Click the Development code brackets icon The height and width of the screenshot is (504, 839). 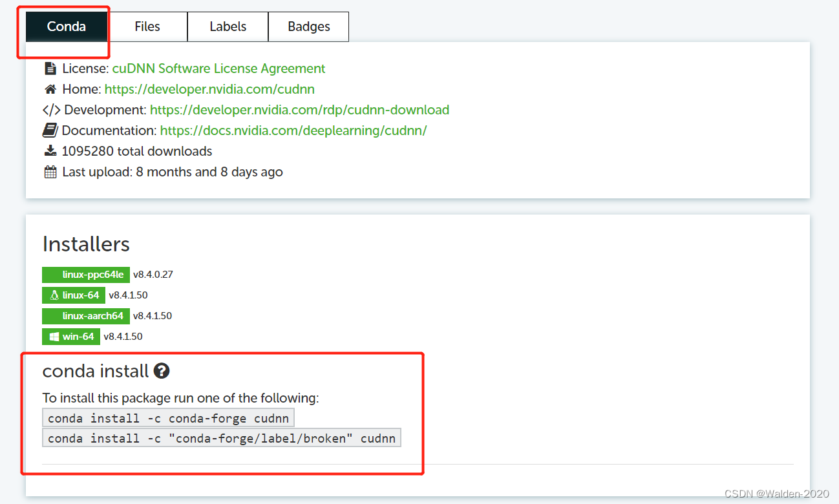coord(52,110)
